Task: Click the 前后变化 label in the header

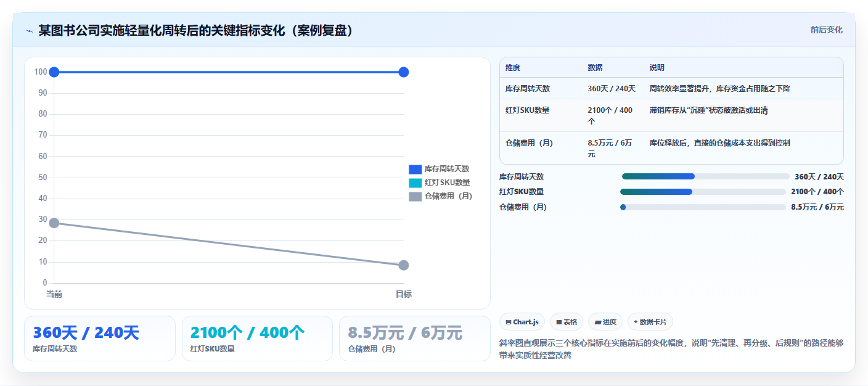Action: pos(826,30)
